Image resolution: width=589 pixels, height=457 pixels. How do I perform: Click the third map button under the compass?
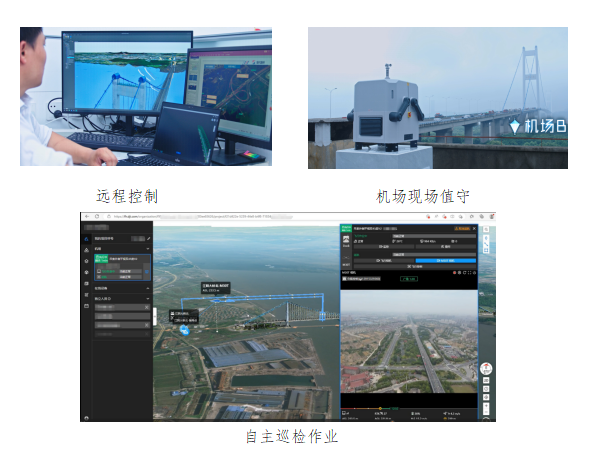[486, 397]
